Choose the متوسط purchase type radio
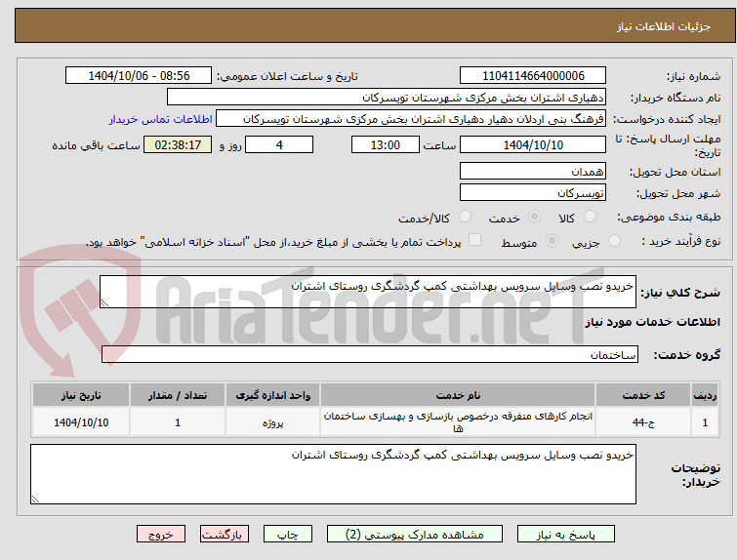 pos(552,241)
